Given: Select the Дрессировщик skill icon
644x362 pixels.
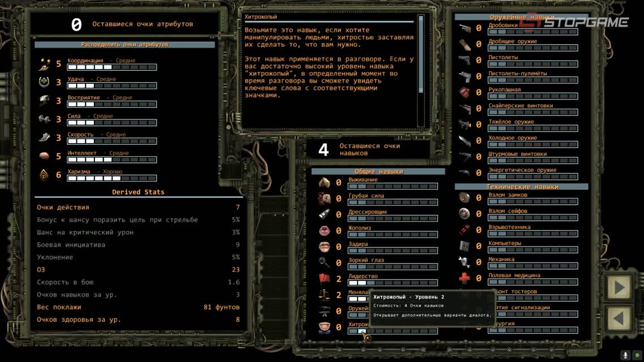Looking at the screenshot, I should 324,215.
